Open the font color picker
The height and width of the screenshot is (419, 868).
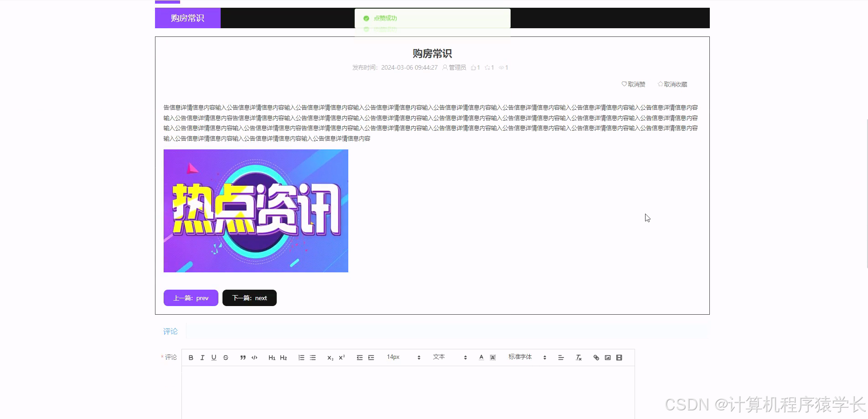(481, 358)
